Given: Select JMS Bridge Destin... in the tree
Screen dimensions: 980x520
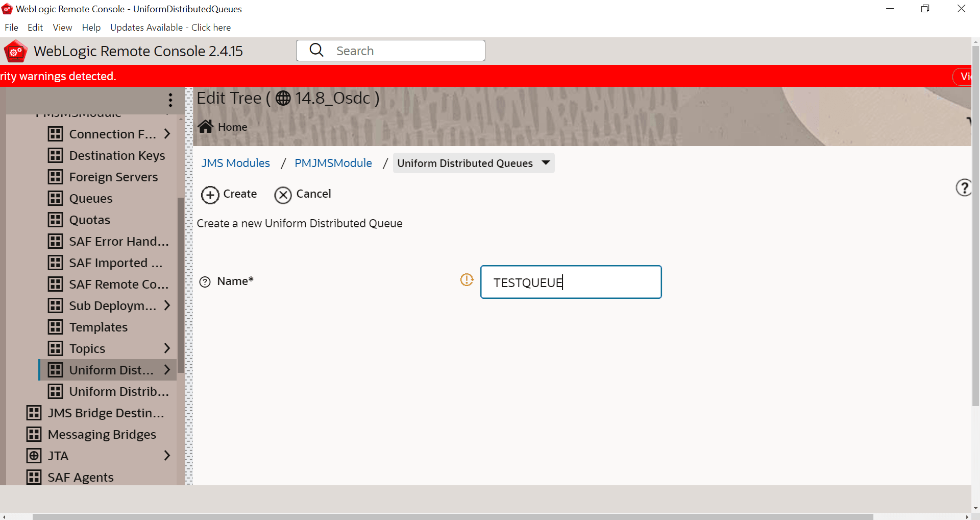Looking at the screenshot, I should point(106,413).
